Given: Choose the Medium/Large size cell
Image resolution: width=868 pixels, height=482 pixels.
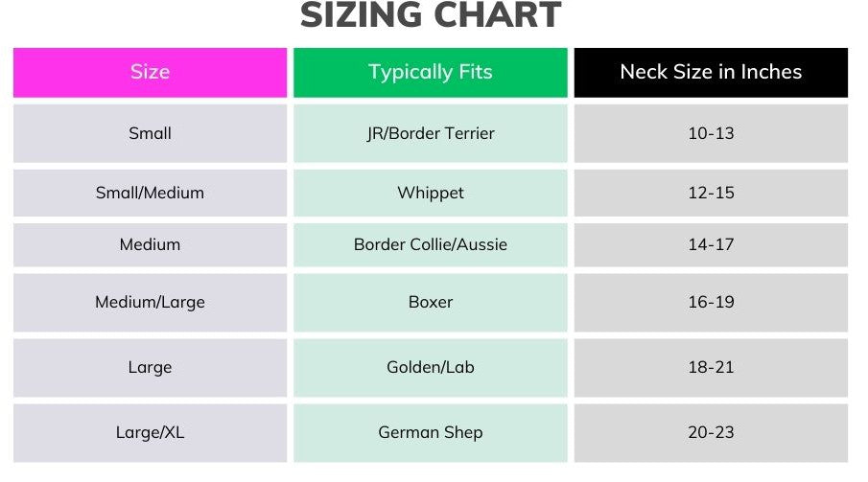Looking at the screenshot, I should [150, 302].
